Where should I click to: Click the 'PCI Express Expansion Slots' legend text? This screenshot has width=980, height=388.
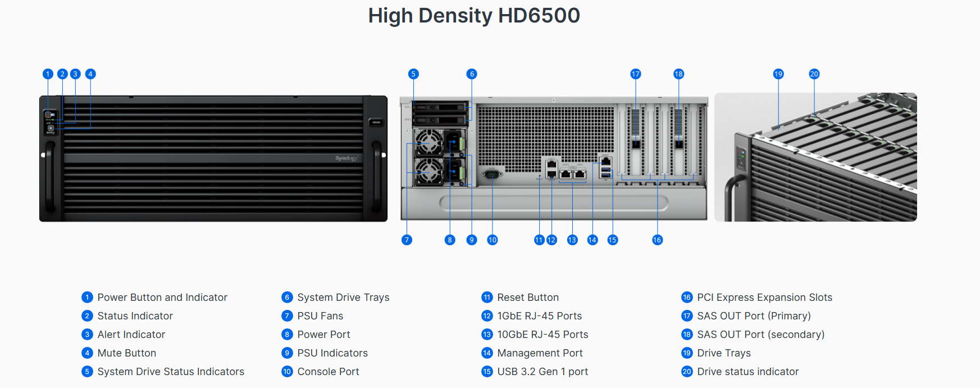(x=765, y=297)
